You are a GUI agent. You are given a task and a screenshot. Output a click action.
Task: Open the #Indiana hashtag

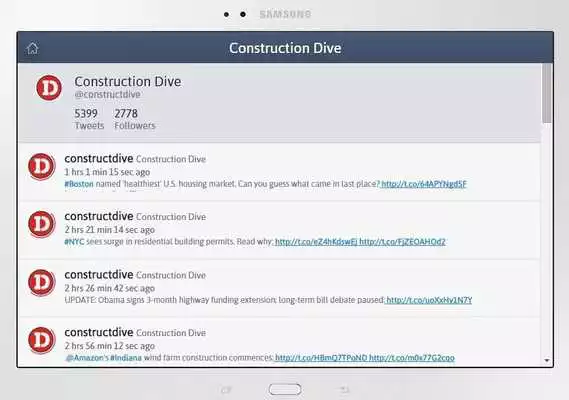click(126, 358)
